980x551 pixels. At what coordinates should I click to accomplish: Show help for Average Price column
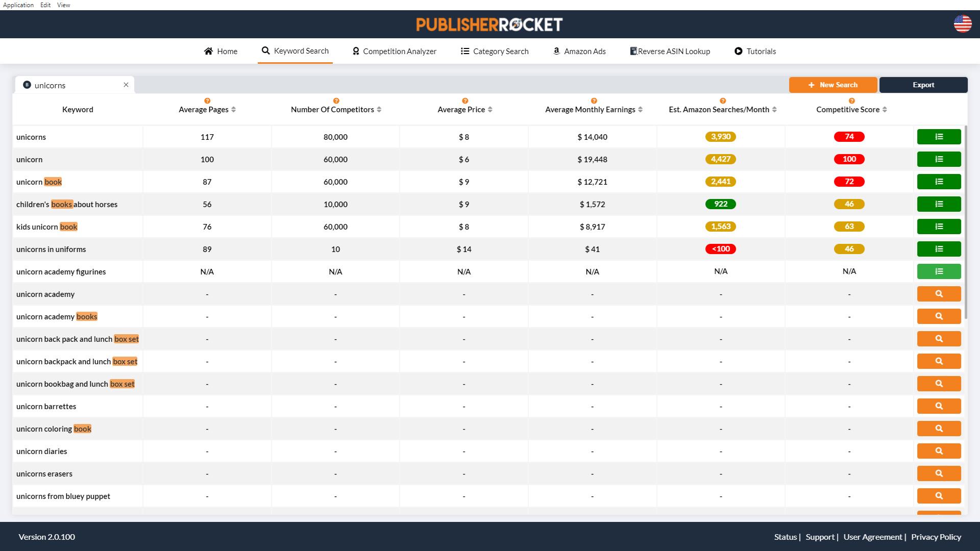[x=465, y=101]
